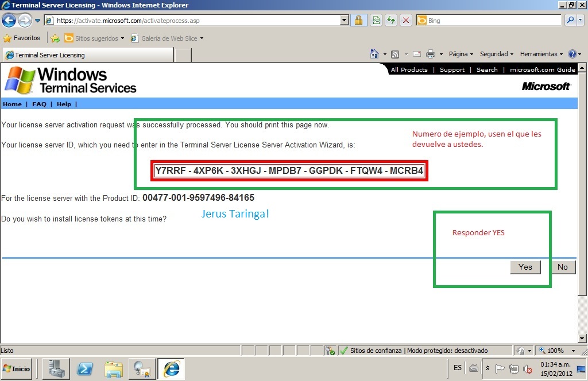The width and height of the screenshot is (588, 381).
Task: Click the Home link in blue bar
Action: coord(13,104)
